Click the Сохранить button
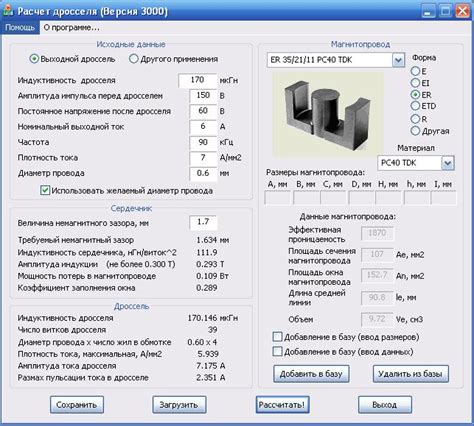The height and width of the screenshot is (426, 474). coord(77,405)
